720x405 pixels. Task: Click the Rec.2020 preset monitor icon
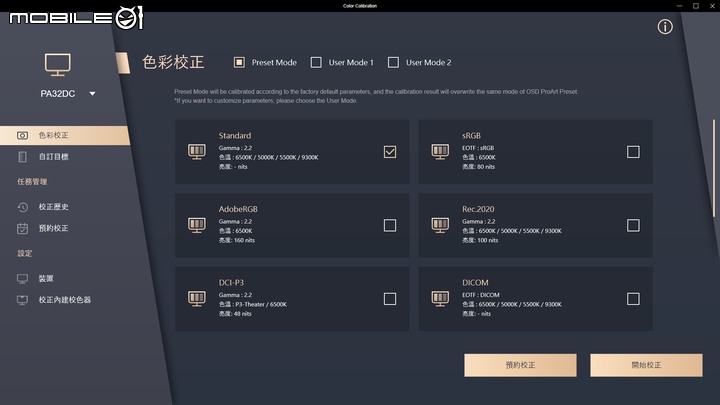440,225
